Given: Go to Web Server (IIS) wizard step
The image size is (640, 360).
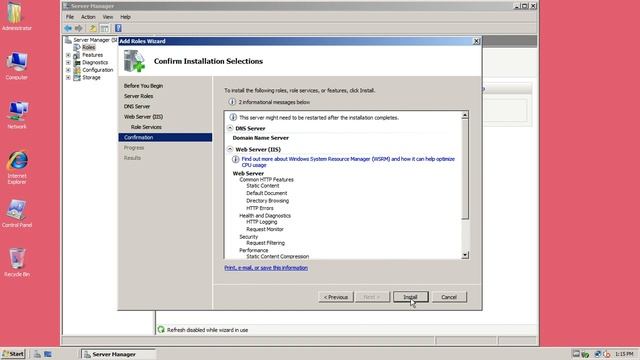Looking at the screenshot, I should tap(143, 117).
